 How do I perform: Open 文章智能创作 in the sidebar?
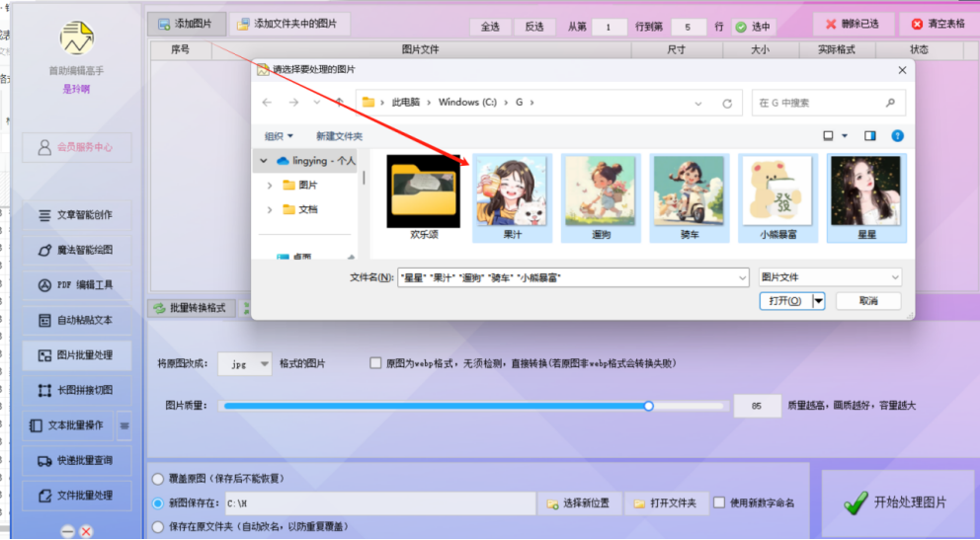(77, 215)
